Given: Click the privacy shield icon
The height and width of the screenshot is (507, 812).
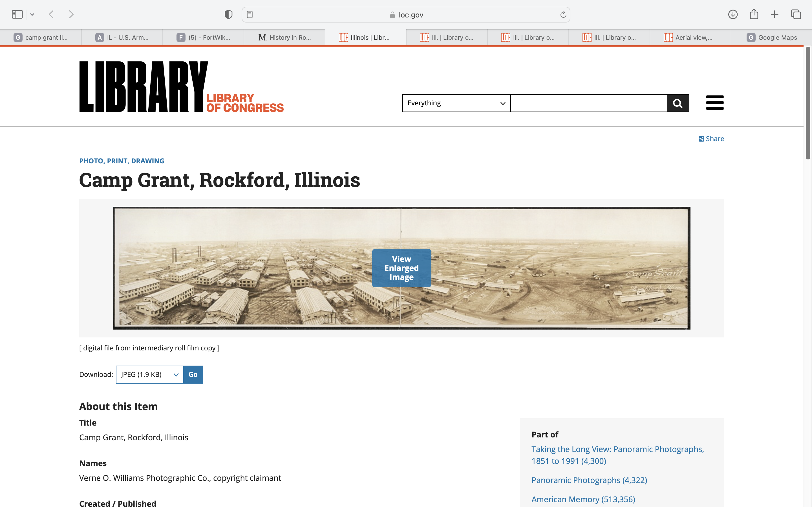Looking at the screenshot, I should coord(228,14).
